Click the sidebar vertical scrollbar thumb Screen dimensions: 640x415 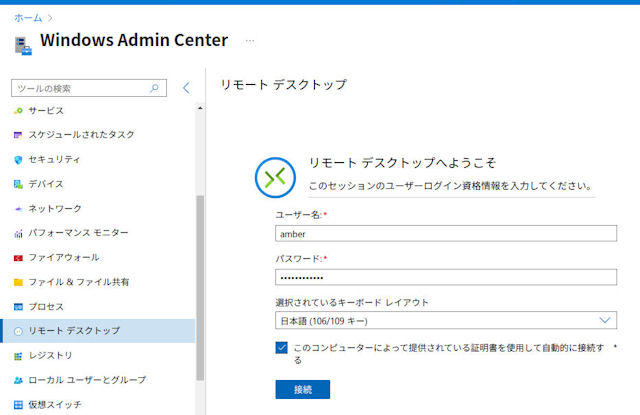[x=200, y=288]
